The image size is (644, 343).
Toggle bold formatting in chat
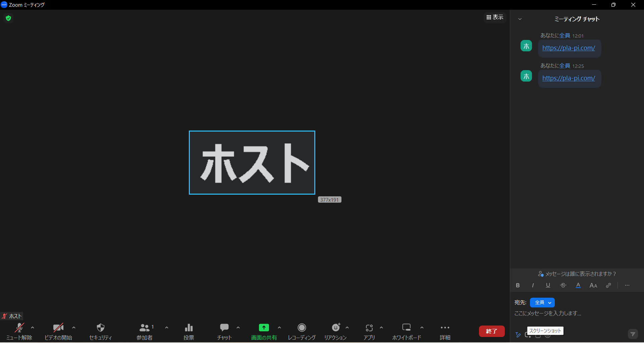tap(518, 285)
